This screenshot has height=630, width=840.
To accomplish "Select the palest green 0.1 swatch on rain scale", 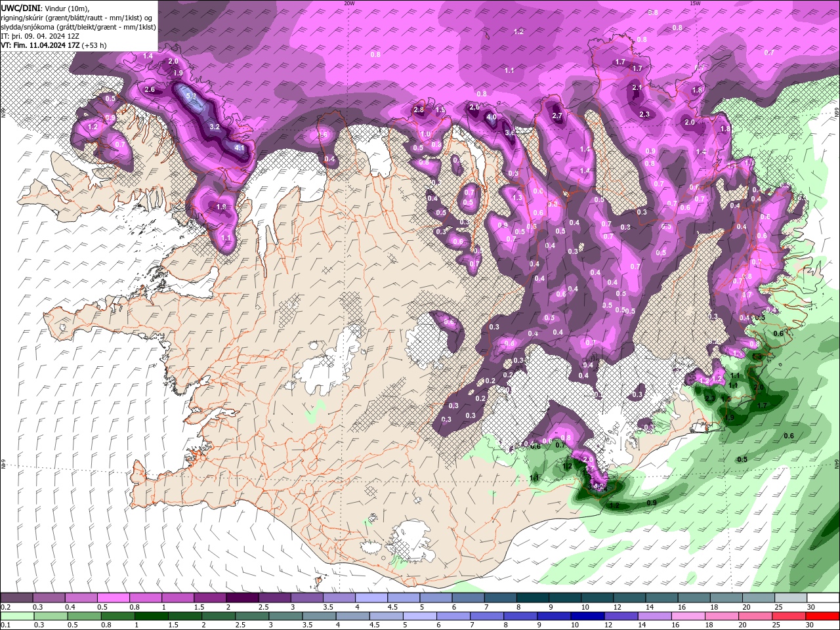I will tap(17, 616).
